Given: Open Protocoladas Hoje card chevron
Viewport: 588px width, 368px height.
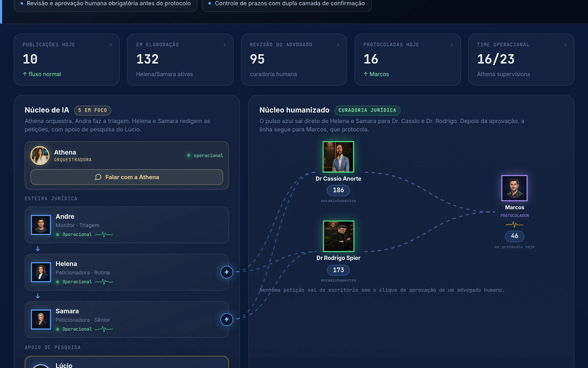Looking at the screenshot, I should pos(452,45).
